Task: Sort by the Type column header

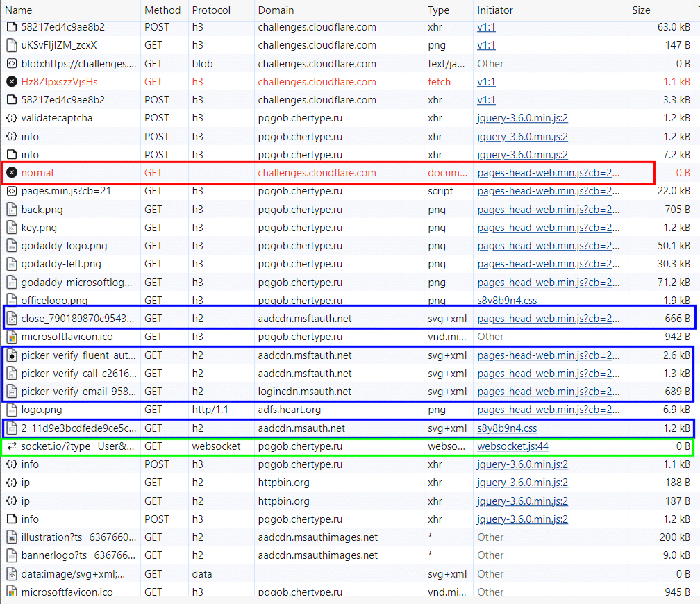Action: [x=438, y=10]
